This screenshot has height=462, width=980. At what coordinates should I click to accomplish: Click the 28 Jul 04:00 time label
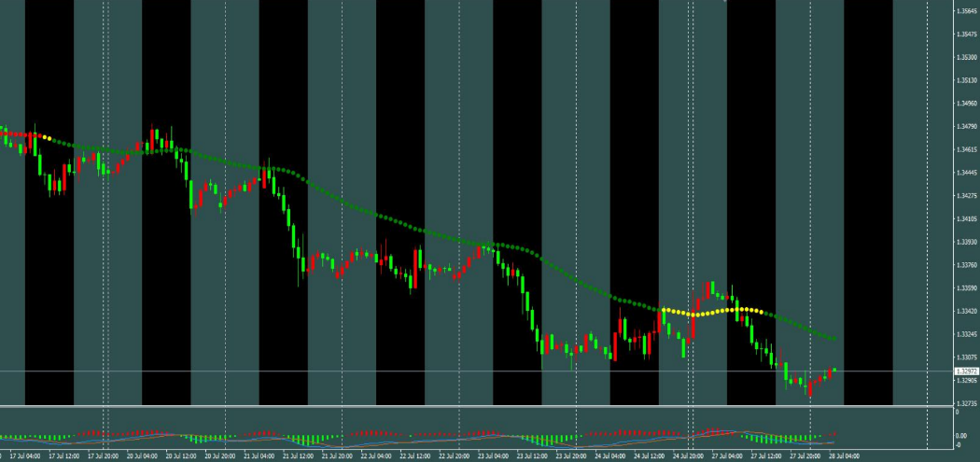click(x=845, y=456)
